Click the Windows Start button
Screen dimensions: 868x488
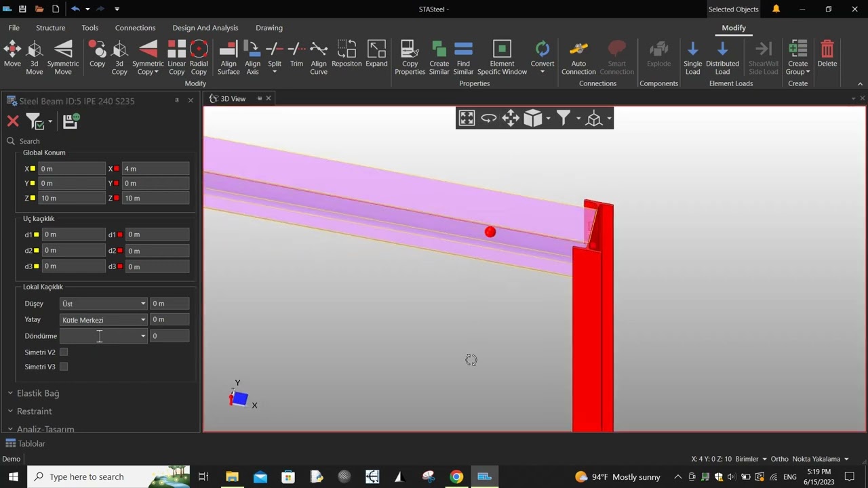13,476
